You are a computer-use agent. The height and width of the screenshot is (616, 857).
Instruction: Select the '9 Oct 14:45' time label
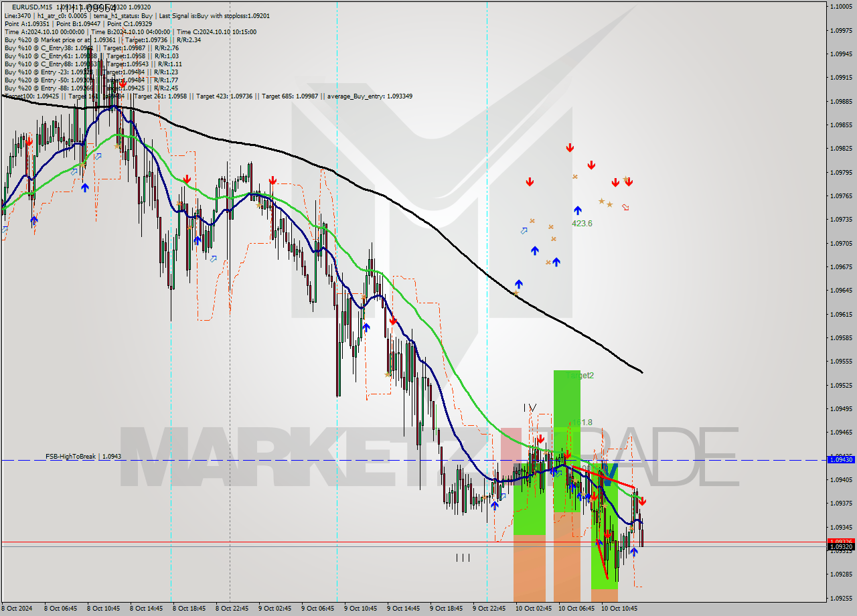404,609
